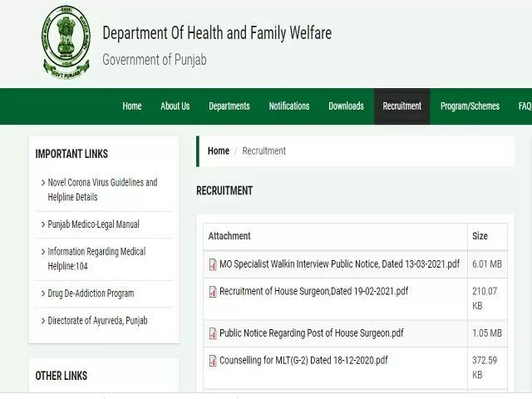The height and width of the screenshot is (399, 532).
Task: Open the Downloads menu
Action: tap(346, 106)
